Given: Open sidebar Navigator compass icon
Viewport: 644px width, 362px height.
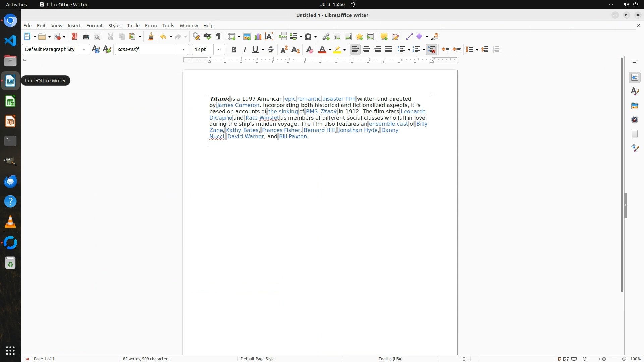Looking at the screenshot, I should pyautogui.click(x=635, y=120).
